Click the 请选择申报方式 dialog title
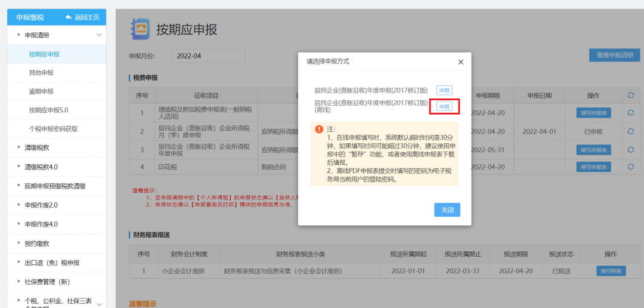 (x=328, y=61)
